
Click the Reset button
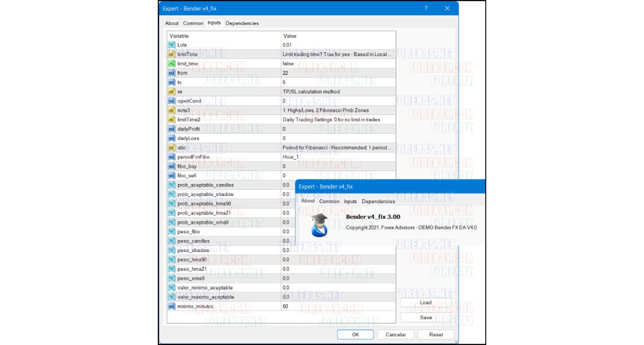[x=436, y=334]
